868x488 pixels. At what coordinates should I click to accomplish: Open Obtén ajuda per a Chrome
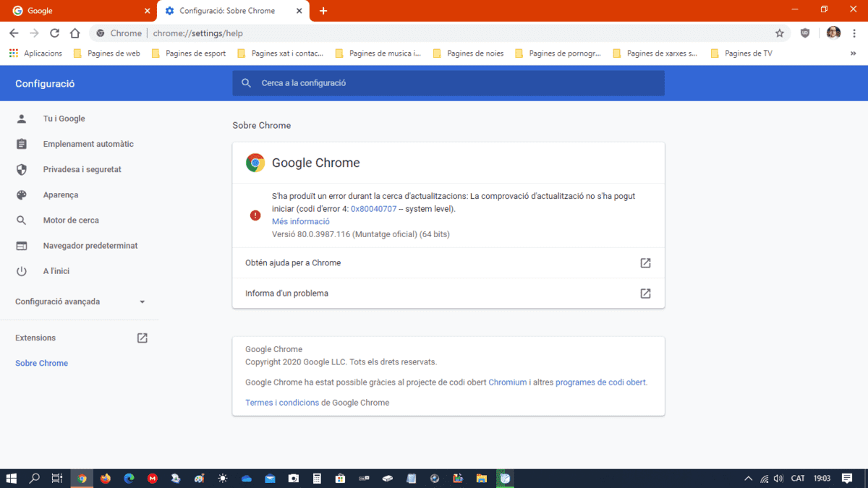pos(448,262)
